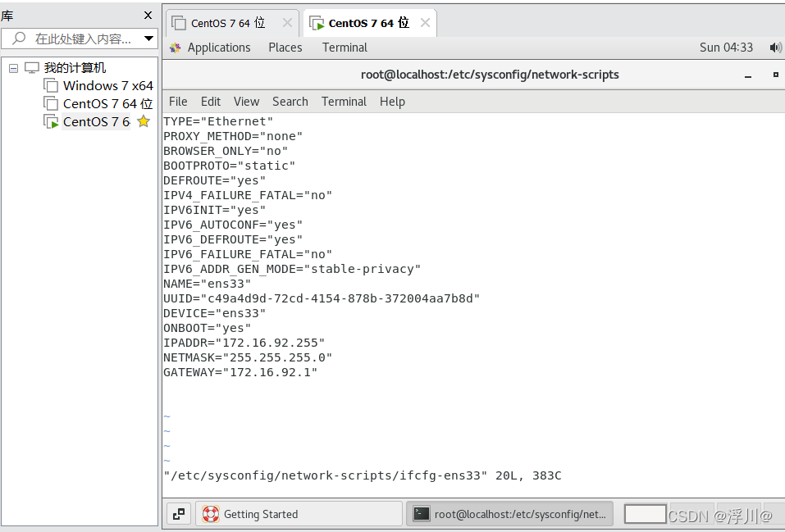The height and width of the screenshot is (532, 785).
Task: Maximize the terminal window
Action: [x=775, y=75]
